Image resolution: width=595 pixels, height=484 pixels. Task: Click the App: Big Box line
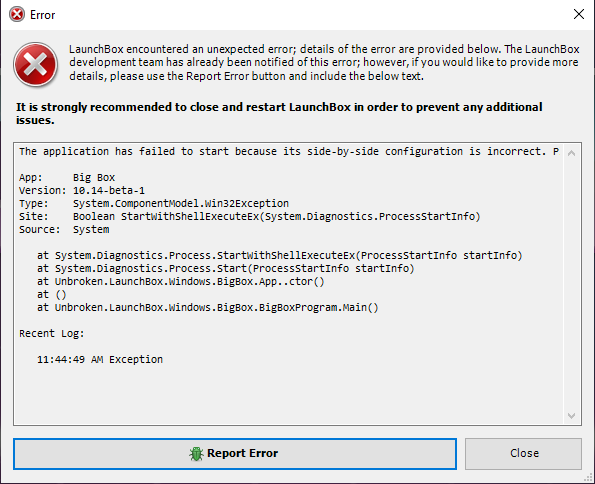pos(67,178)
